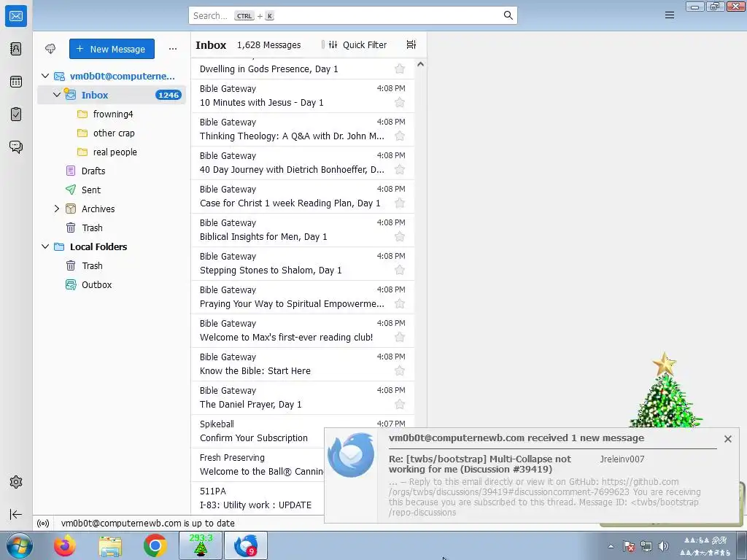Star the 'Biblical Insights for Men' message
The width and height of the screenshot is (747, 560).
400,237
